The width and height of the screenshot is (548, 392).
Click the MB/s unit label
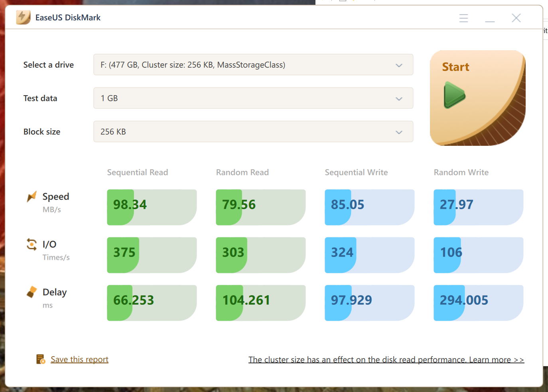(52, 210)
